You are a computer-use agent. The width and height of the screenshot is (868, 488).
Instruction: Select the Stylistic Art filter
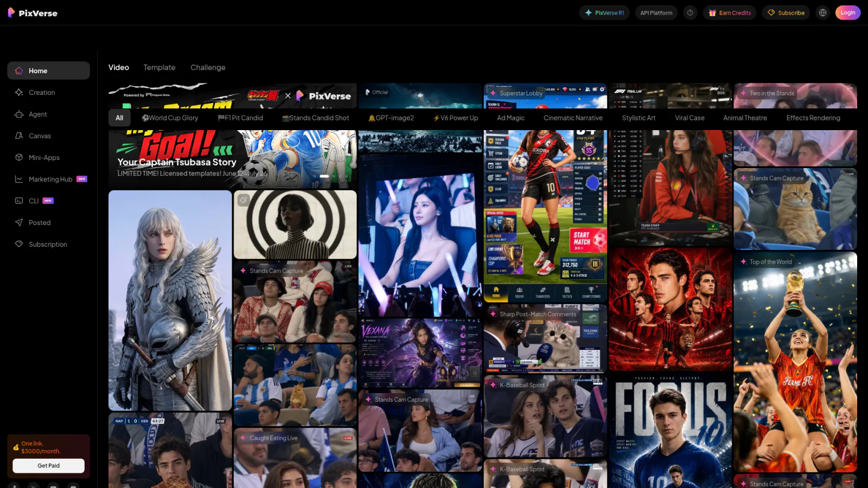pyautogui.click(x=639, y=118)
